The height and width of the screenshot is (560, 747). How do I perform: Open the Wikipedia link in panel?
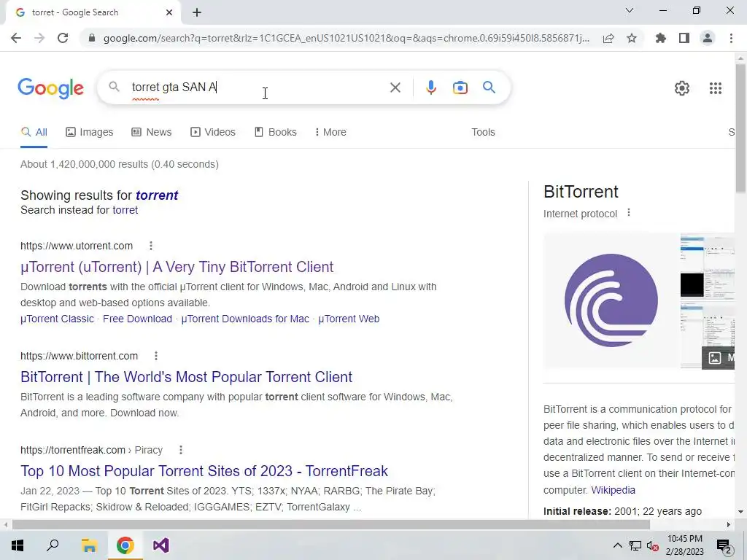coord(613,490)
